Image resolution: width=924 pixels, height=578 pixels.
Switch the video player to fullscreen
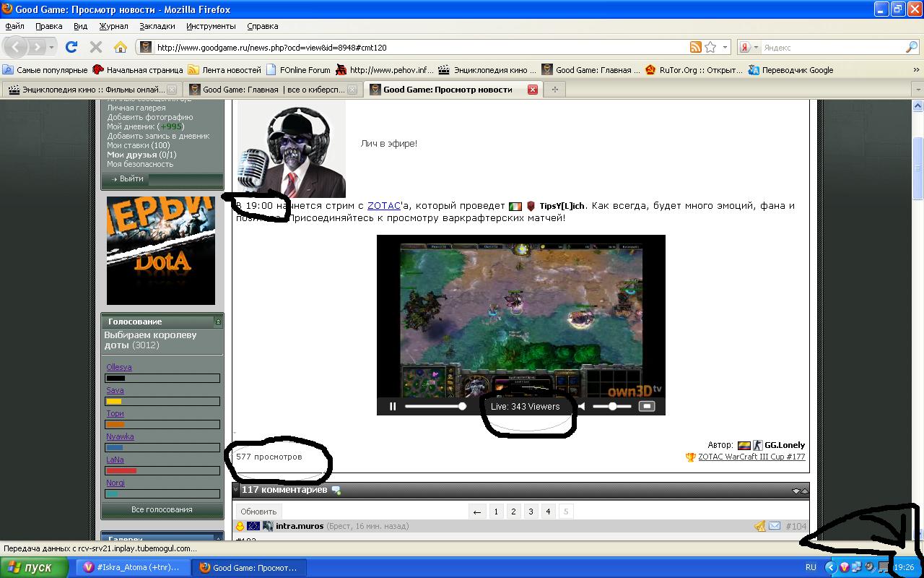tap(647, 406)
